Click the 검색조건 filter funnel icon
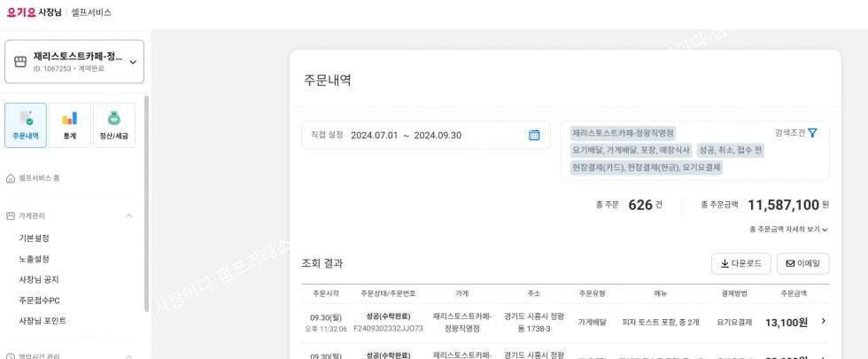This screenshot has height=359, width=868. (x=812, y=133)
